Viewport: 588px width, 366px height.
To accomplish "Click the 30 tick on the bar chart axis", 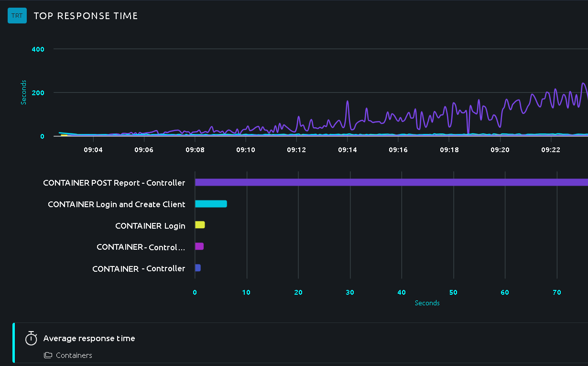I will coord(350,292).
